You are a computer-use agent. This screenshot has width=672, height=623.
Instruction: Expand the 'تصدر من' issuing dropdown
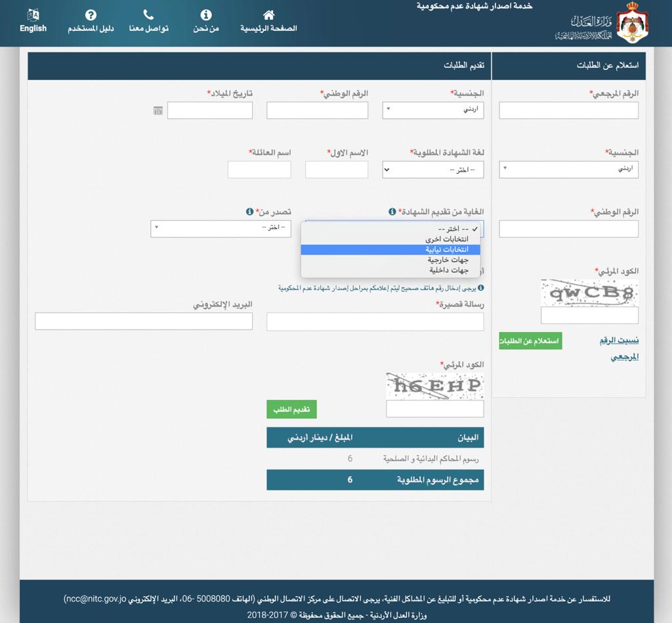click(220, 228)
